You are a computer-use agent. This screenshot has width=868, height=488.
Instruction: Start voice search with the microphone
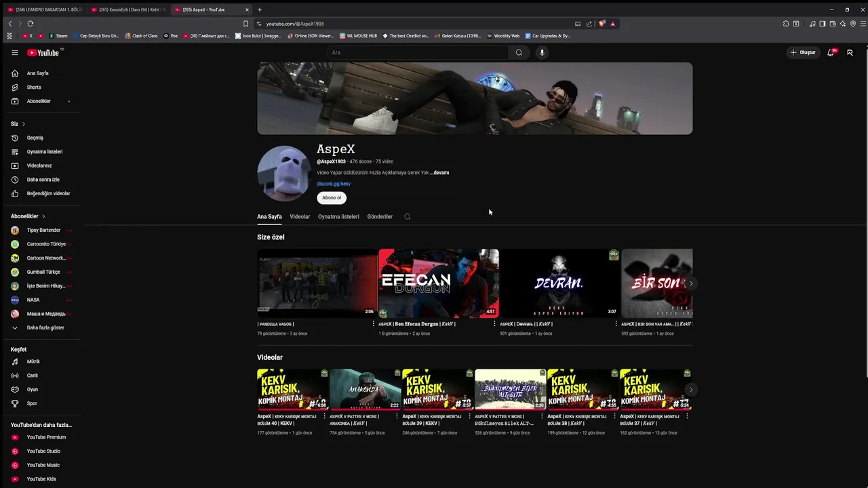click(x=542, y=52)
